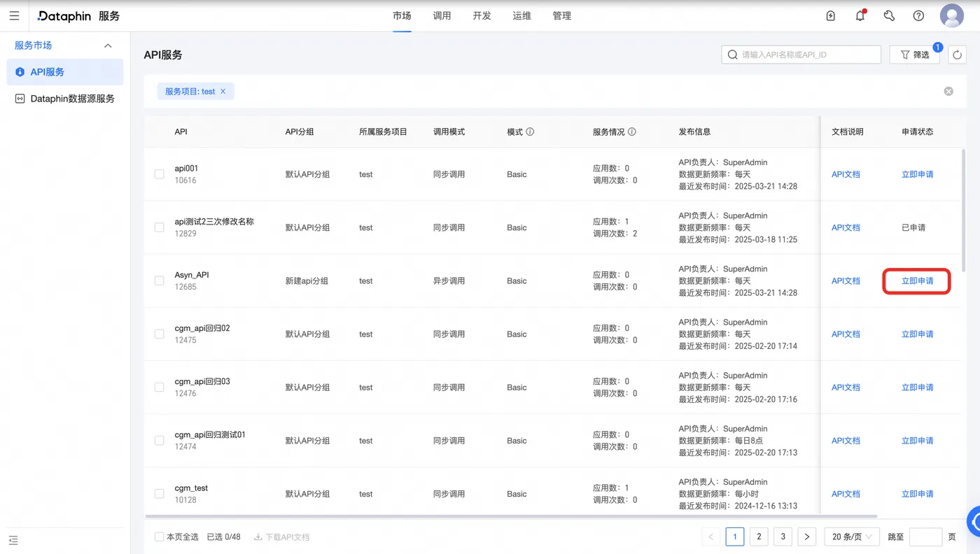Click 立即申请 for cgm_api回归测试01

[x=917, y=441]
